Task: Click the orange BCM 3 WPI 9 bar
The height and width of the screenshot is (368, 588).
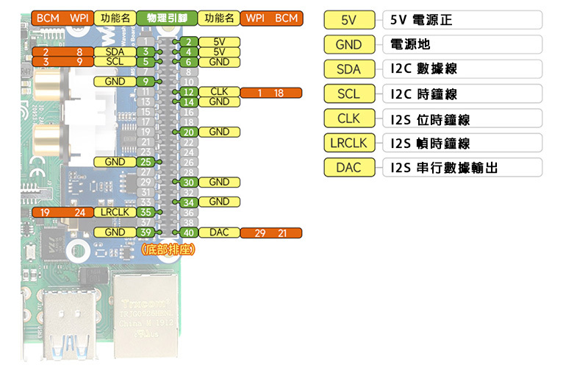Action: coord(62,62)
